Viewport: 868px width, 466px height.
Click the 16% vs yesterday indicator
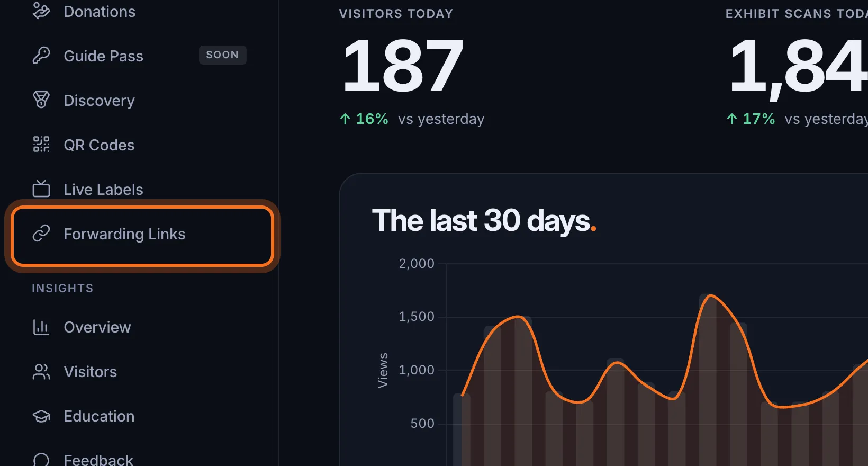[x=412, y=119]
